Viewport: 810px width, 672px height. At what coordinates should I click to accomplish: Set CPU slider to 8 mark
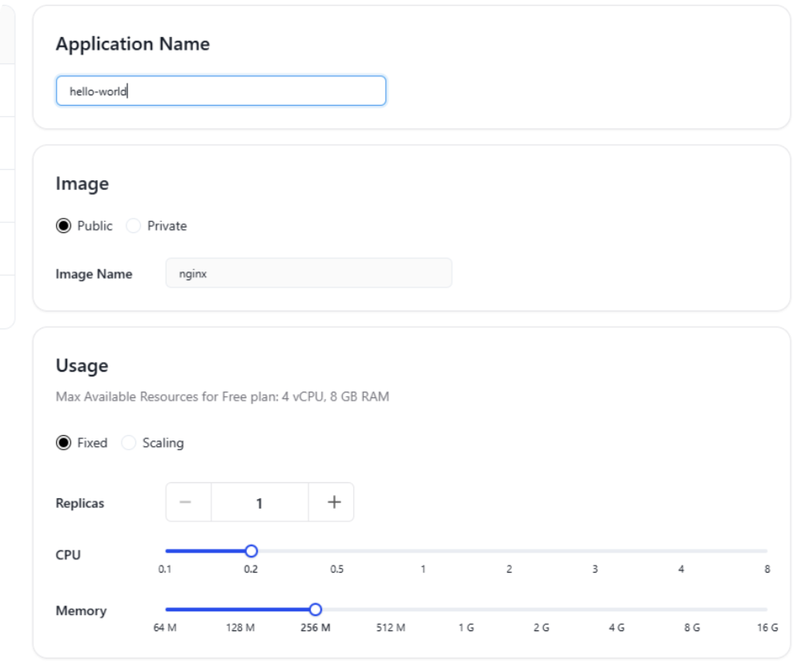pos(766,551)
